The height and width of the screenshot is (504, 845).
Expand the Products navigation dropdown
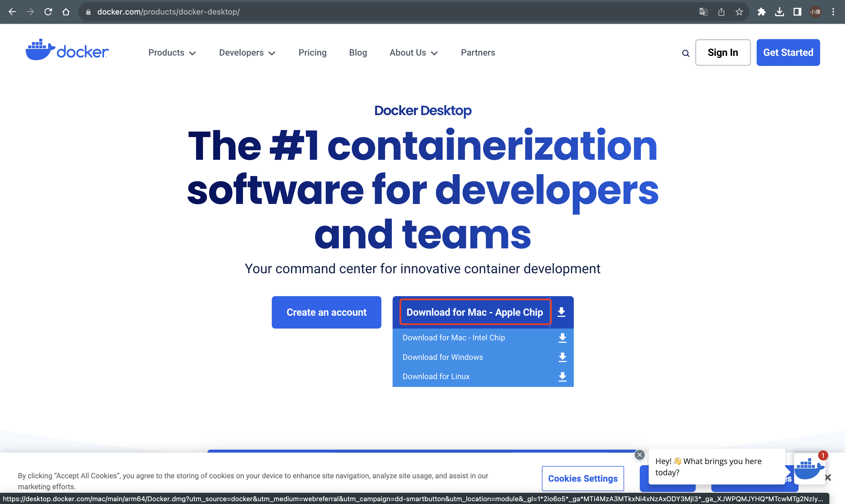tap(172, 53)
